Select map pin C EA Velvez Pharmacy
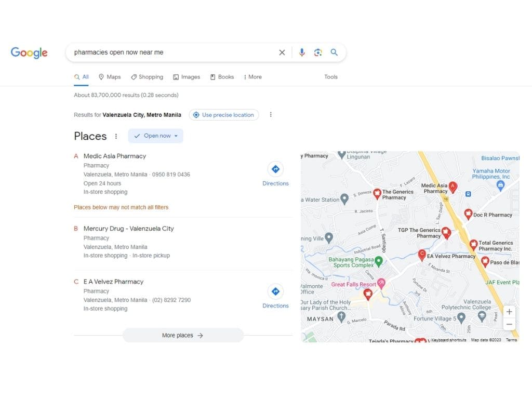The width and height of the screenshot is (532, 399). click(422, 255)
